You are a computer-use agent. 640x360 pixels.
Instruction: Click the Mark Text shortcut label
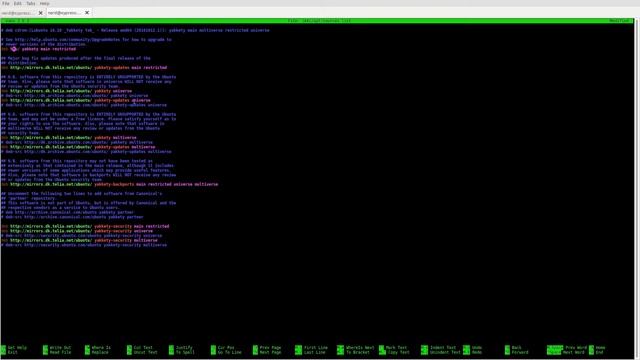click(x=396, y=347)
